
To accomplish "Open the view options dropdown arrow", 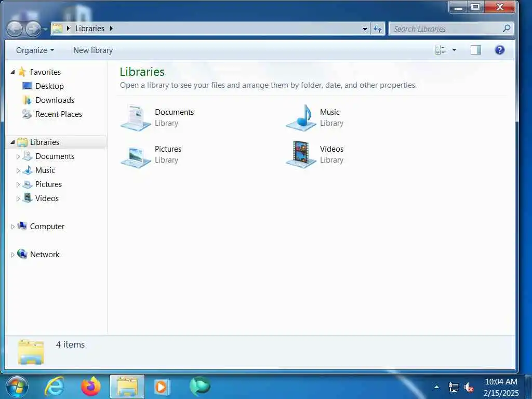I will (454, 50).
